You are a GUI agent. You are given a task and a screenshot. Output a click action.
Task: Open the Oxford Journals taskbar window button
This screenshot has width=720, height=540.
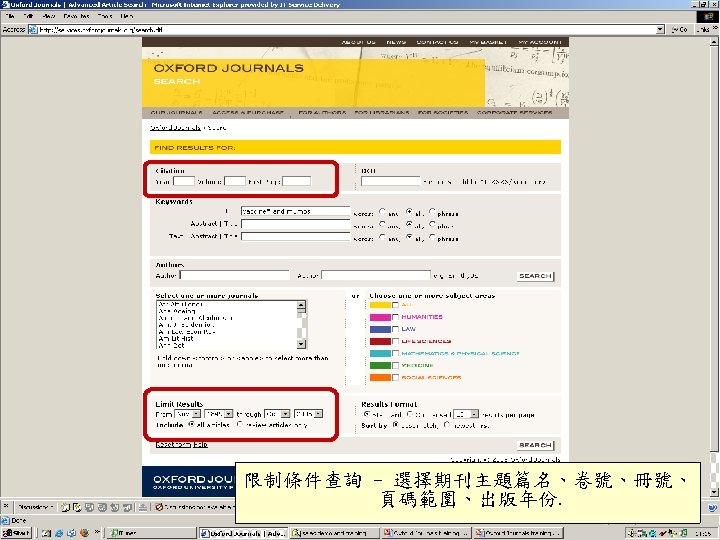coord(243,533)
